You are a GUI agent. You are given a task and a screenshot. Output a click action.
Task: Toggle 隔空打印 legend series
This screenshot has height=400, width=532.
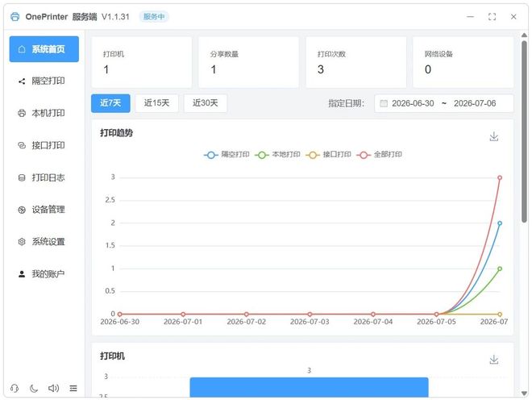(227, 155)
